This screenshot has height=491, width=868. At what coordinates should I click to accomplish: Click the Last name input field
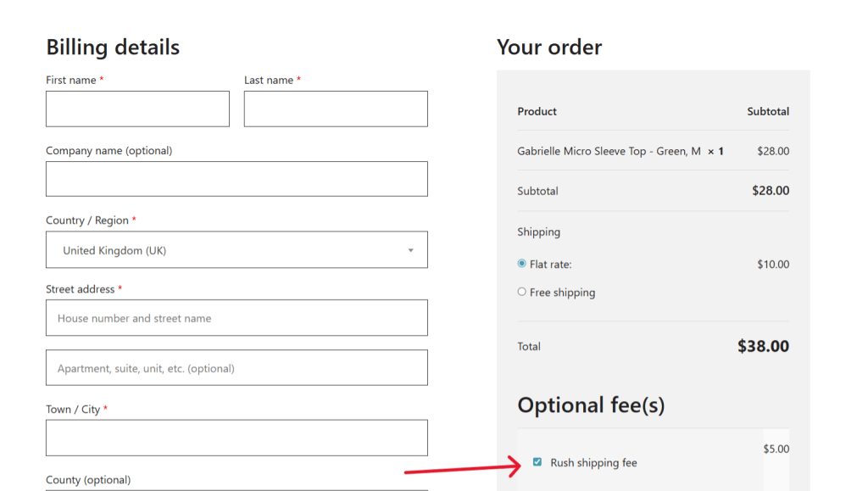[336, 109]
